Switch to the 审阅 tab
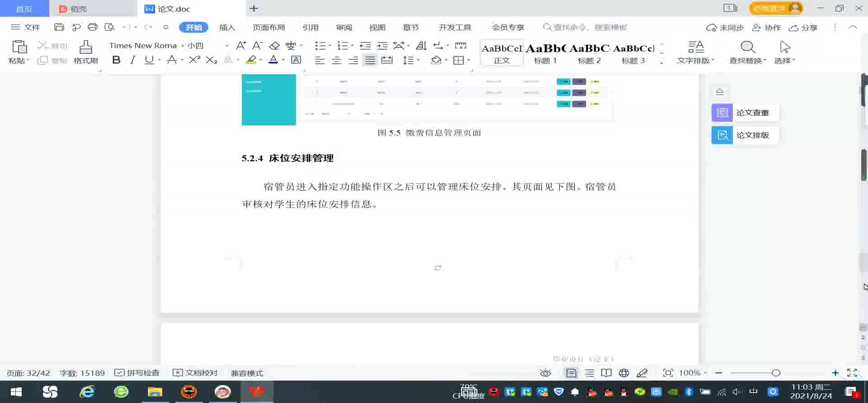This screenshot has height=403, width=868. click(x=344, y=28)
